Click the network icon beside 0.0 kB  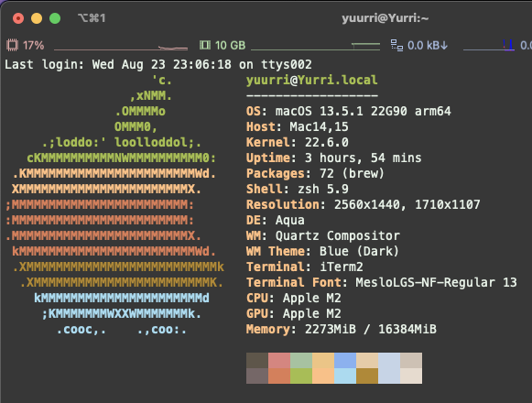point(396,45)
